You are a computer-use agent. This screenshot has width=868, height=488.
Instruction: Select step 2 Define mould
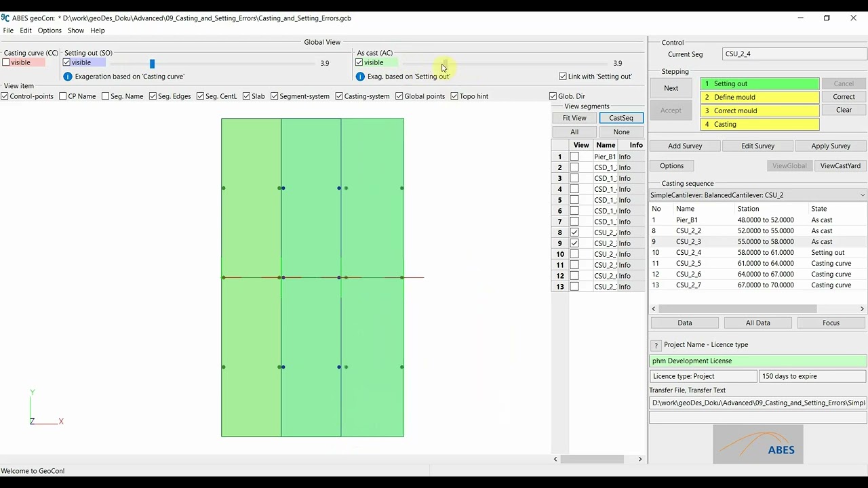click(x=759, y=98)
